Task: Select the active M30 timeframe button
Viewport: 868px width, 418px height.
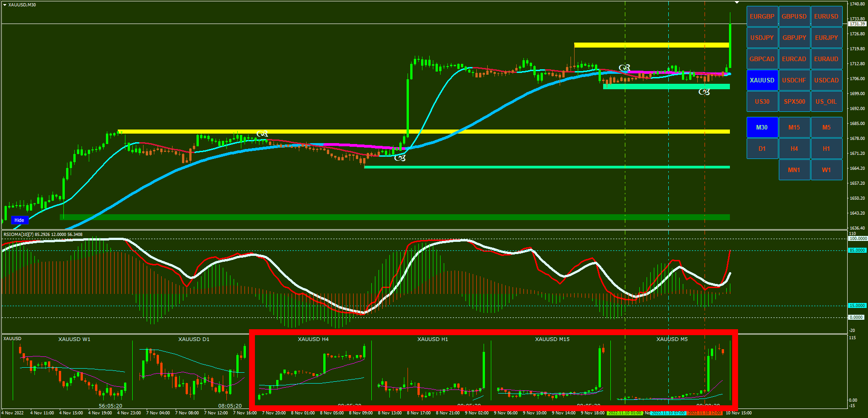Action: click(762, 127)
